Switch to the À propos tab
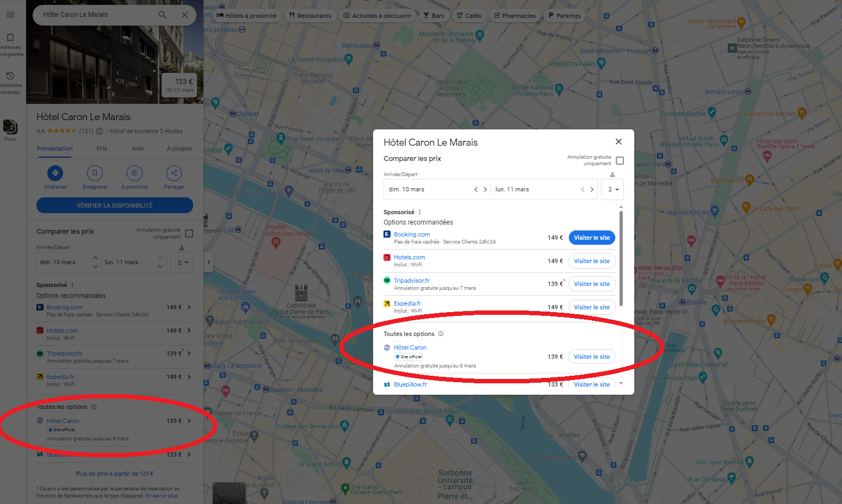 (x=179, y=148)
